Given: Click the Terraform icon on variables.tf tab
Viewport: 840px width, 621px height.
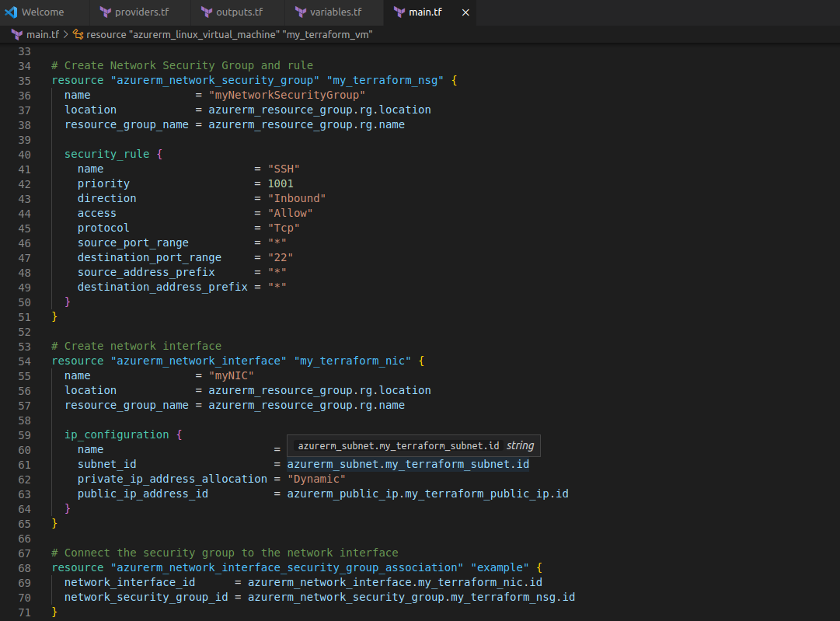Looking at the screenshot, I should (301, 12).
